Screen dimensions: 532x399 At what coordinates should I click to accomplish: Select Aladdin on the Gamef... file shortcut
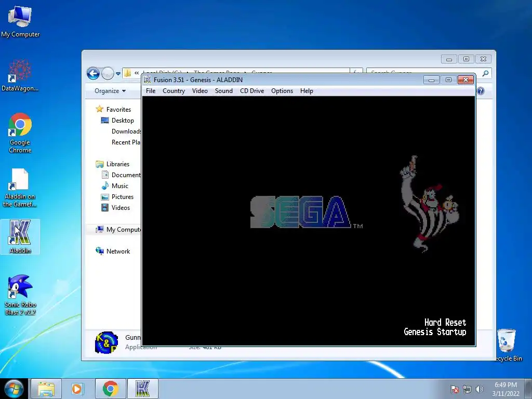[x=20, y=188]
